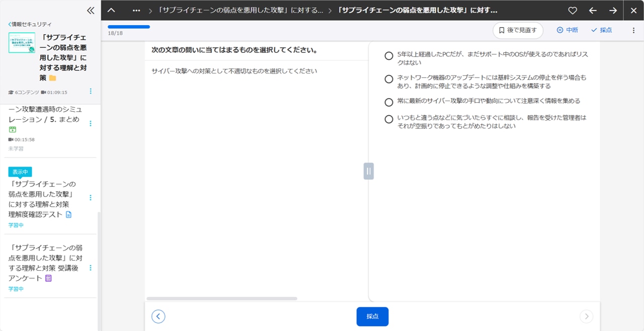The height and width of the screenshot is (331, 644).
Task: Click the panel divider handle between question and answers
Action: [368, 171]
